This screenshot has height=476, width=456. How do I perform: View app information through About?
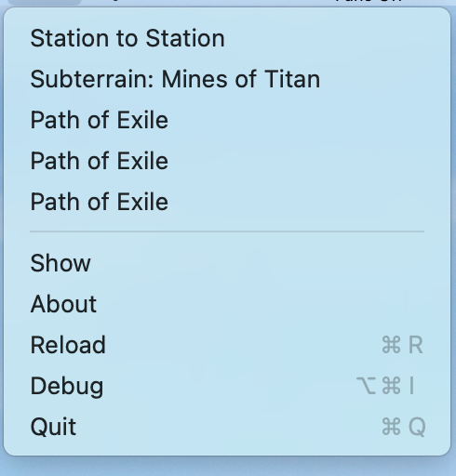tap(227, 304)
